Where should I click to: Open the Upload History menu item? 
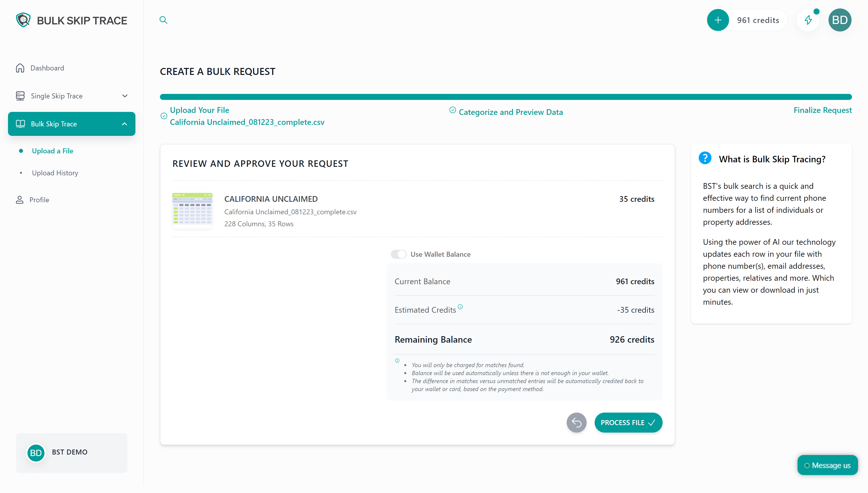coord(55,173)
